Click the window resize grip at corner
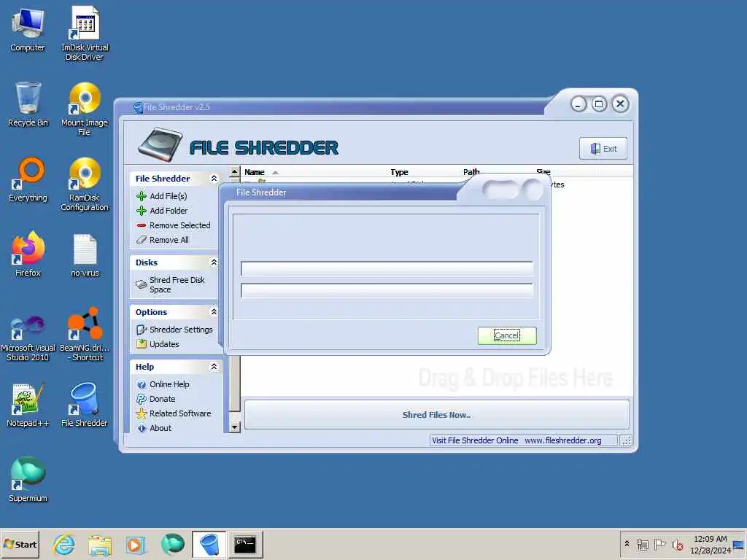This screenshot has width=747, height=560. 627,440
